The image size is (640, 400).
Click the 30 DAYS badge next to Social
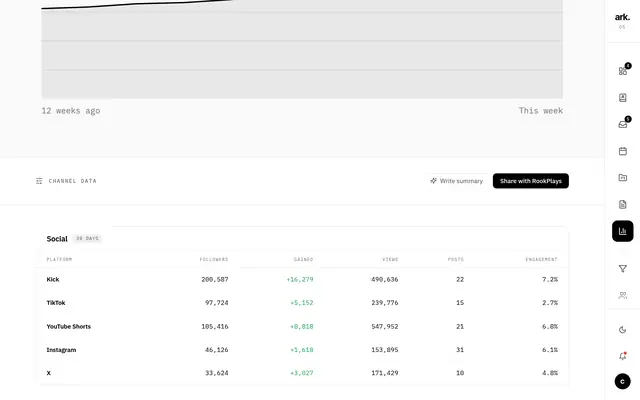[87, 238]
